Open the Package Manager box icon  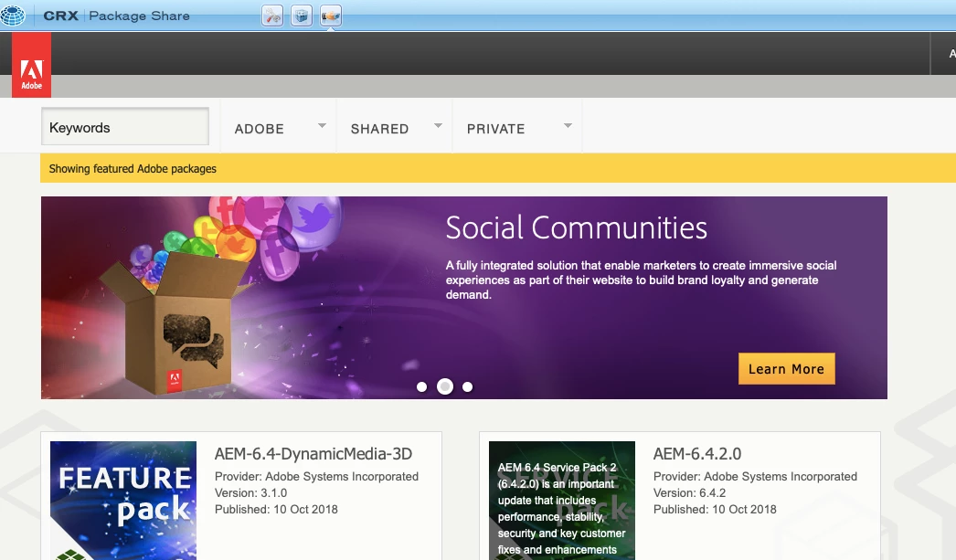tap(302, 16)
